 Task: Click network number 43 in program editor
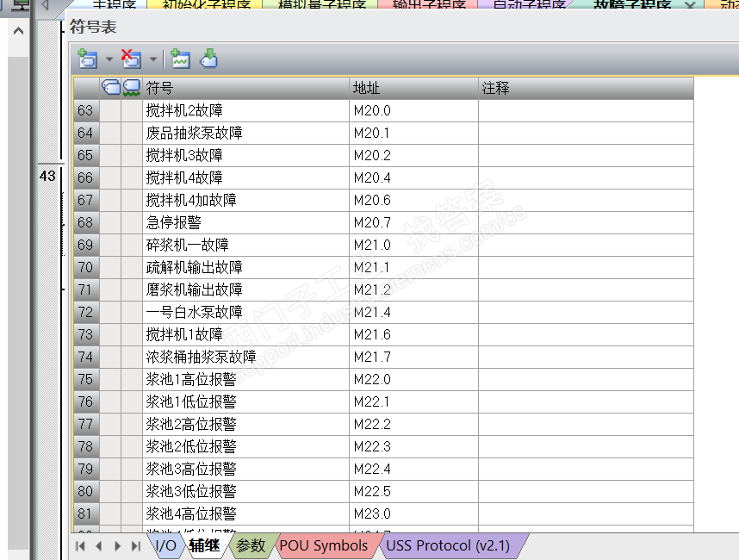tap(47, 176)
